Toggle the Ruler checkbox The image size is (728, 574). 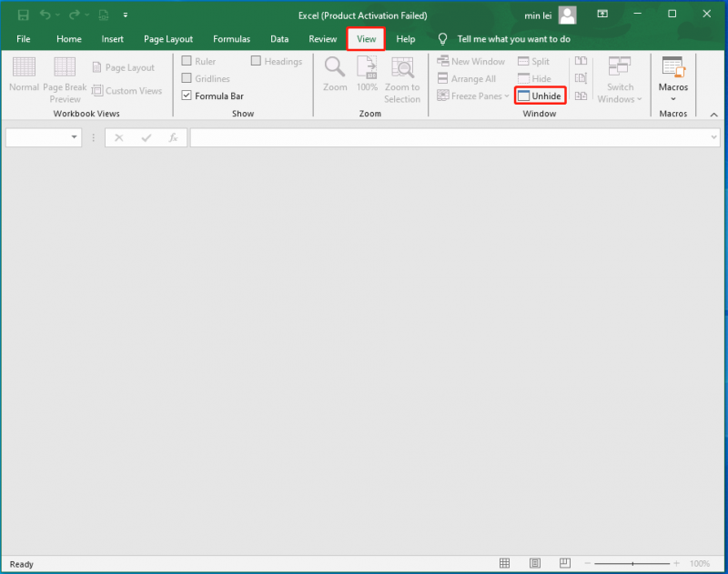coord(187,61)
